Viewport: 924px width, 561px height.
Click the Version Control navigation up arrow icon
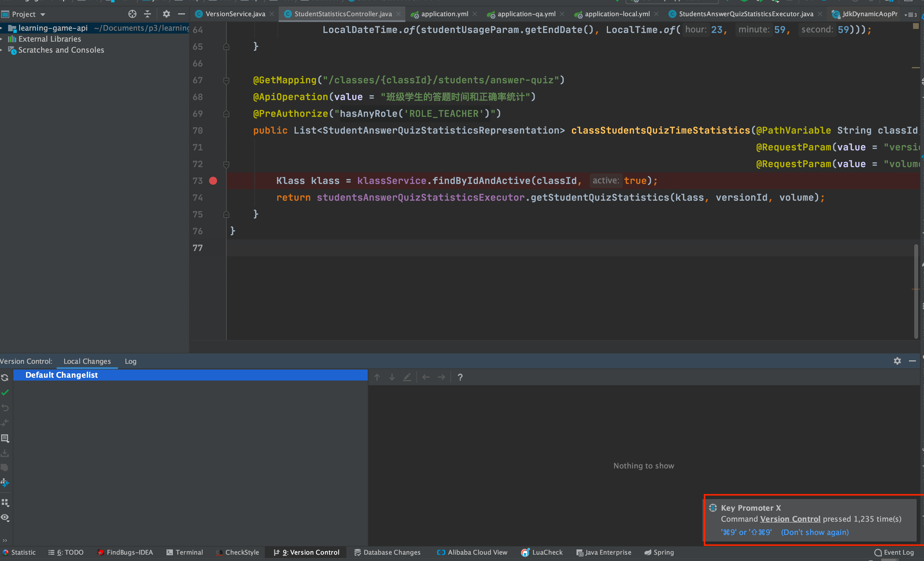point(378,376)
